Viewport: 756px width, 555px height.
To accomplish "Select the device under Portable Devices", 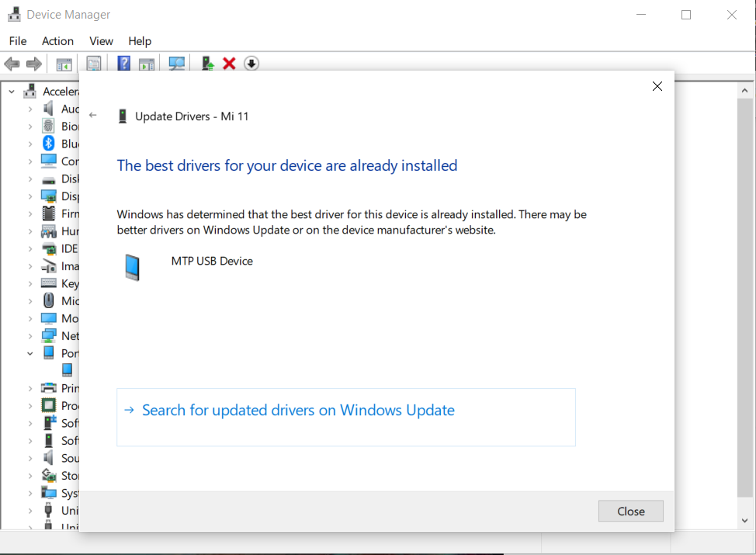I will (x=67, y=369).
